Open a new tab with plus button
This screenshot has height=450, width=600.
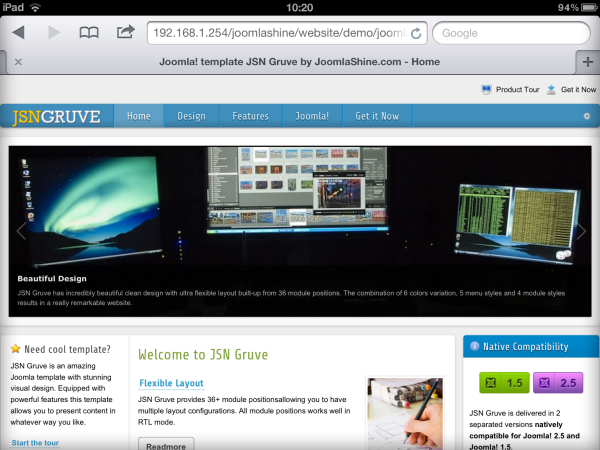[588, 62]
